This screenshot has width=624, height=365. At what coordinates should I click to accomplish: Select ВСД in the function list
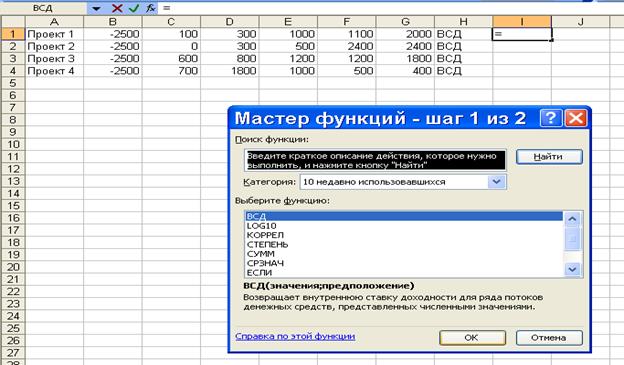(x=404, y=217)
